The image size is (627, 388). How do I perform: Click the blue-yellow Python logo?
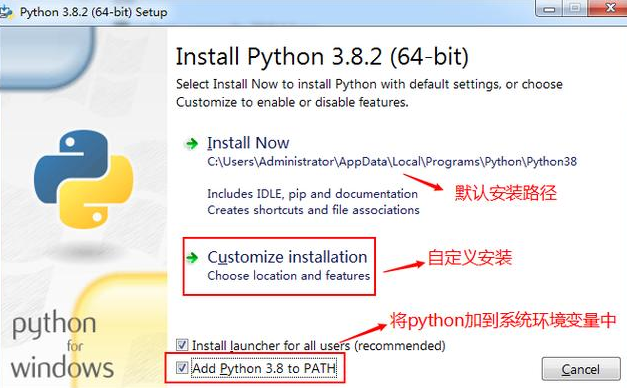[84, 179]
